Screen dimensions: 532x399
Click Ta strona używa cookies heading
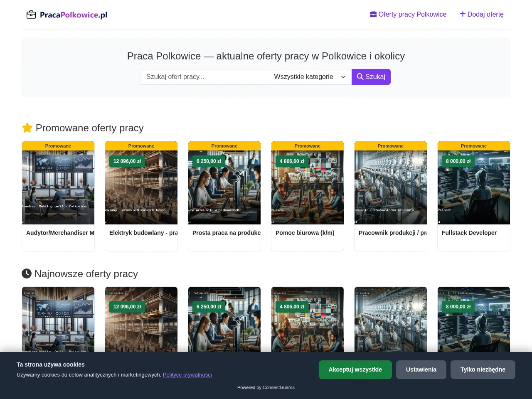tap(51, 365)
